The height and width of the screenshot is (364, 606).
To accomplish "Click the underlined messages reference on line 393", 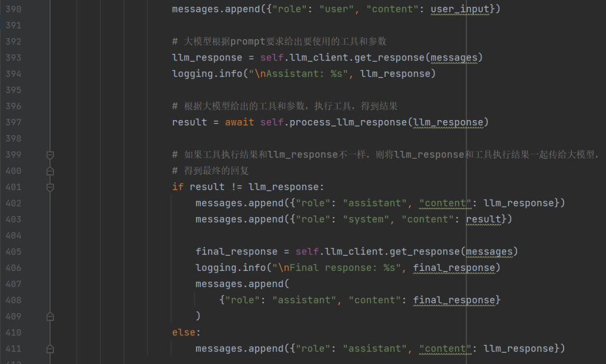I will pyautogui.click(x=454, y=57).
